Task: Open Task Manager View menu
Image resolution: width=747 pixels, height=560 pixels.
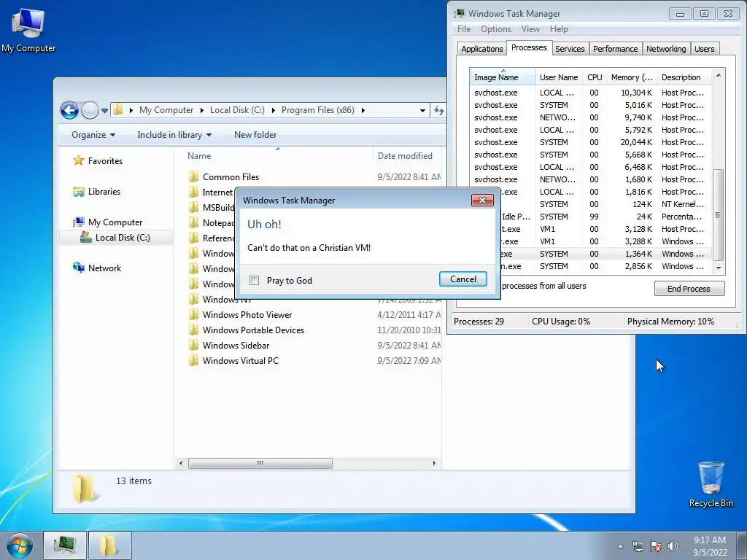Action: tap(530, 29)
